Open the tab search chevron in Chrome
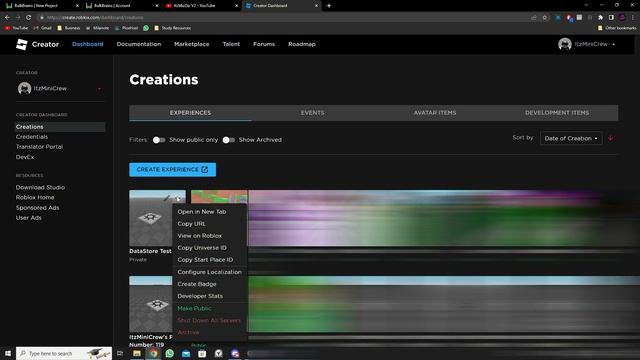Image resolution: width=640 pixels, height=360 pixels. tap(586, 5)
